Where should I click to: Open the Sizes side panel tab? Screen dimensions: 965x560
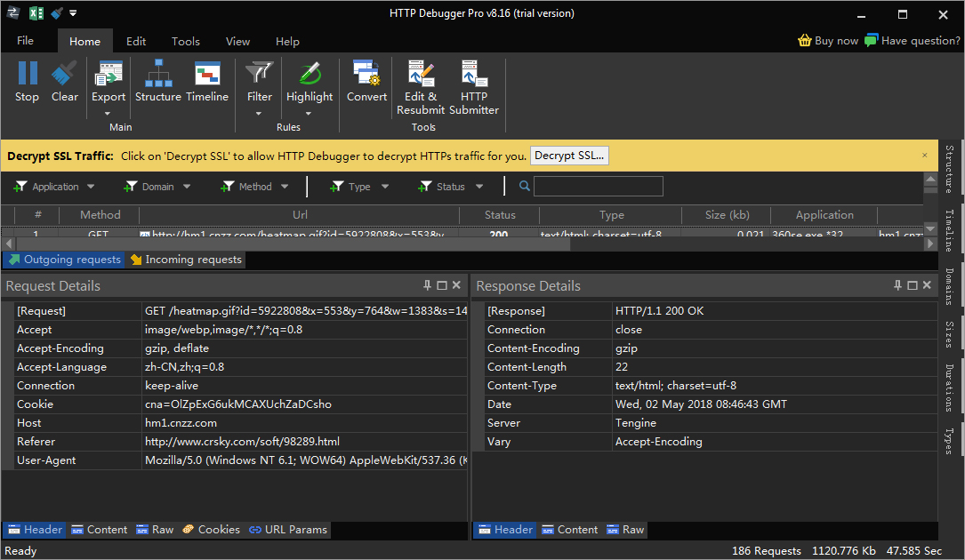coord(950,334)
